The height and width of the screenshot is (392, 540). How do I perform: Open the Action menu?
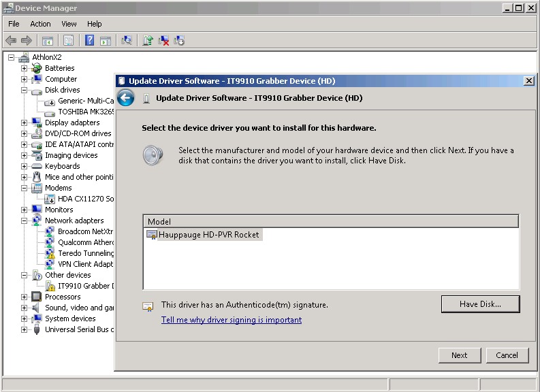pos(40,24)
